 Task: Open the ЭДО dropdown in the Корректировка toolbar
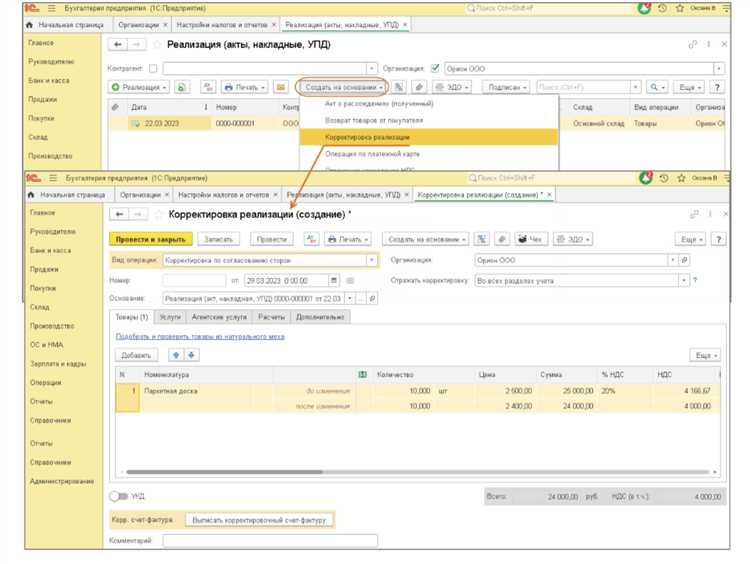(x=573, y=239)
